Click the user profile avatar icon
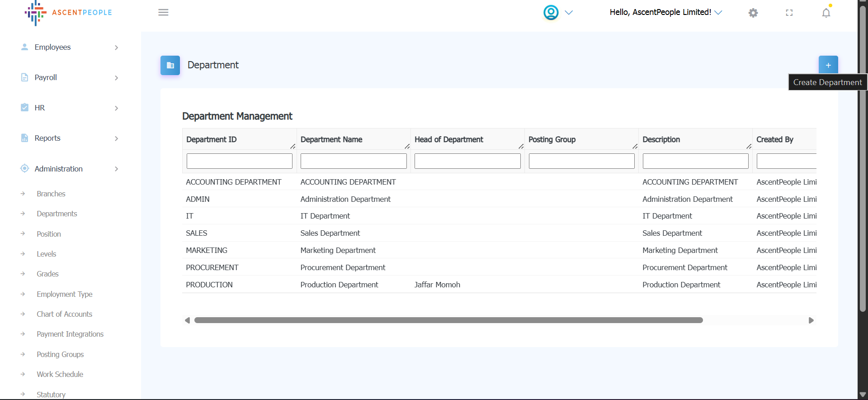The width and height of the screenshot is (868, 400). pos(551,12)
